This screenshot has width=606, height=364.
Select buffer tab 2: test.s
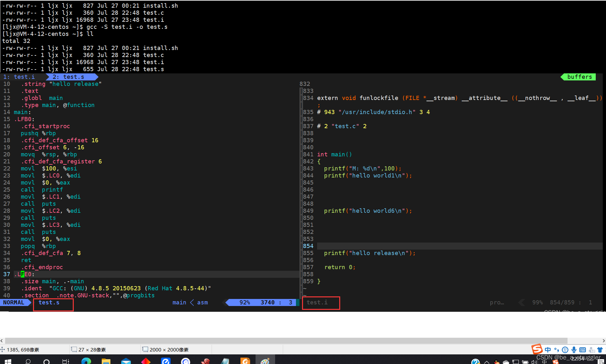68,77
